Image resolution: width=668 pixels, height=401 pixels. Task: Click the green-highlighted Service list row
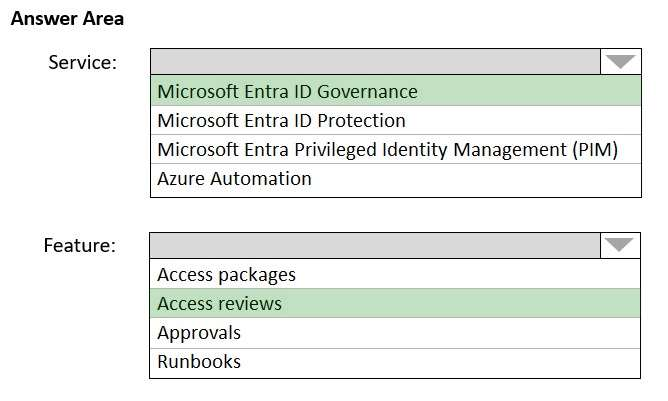395,92
